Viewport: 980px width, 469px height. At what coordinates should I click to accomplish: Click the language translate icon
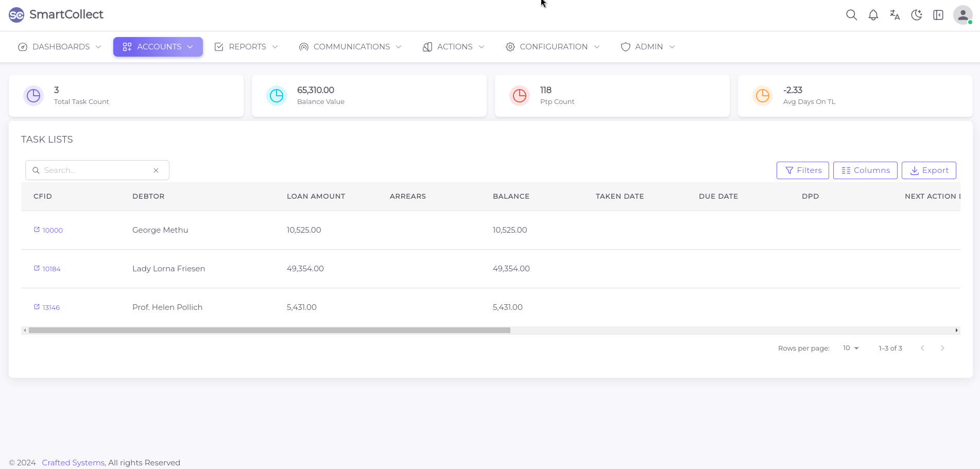(x=895, y=15)
